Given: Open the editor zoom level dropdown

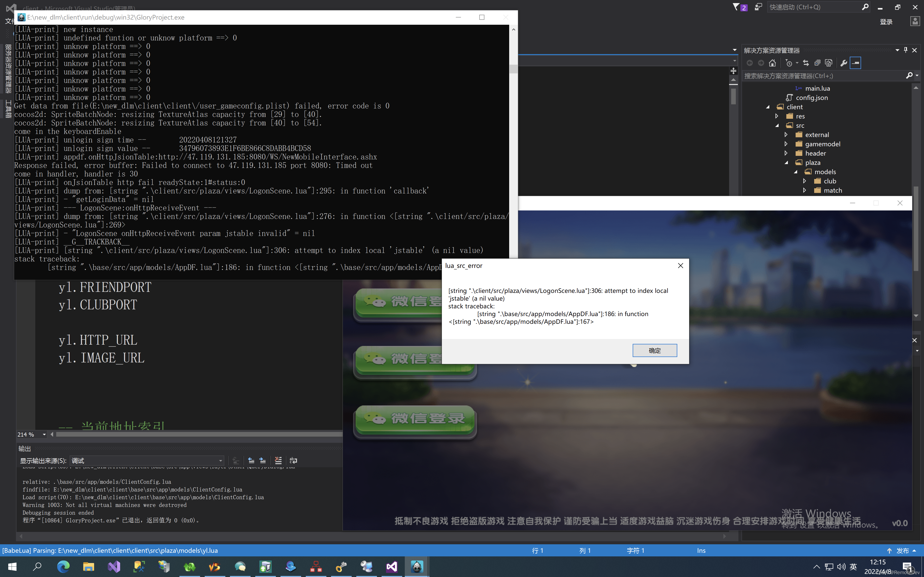Looking at the screenshot, I should click(x=44, y=434).
